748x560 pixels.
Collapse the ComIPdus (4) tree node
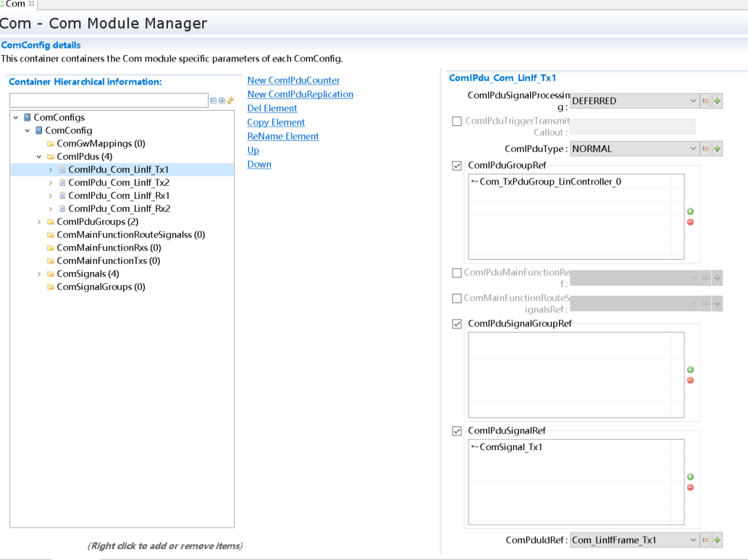[x=39, y=157]
